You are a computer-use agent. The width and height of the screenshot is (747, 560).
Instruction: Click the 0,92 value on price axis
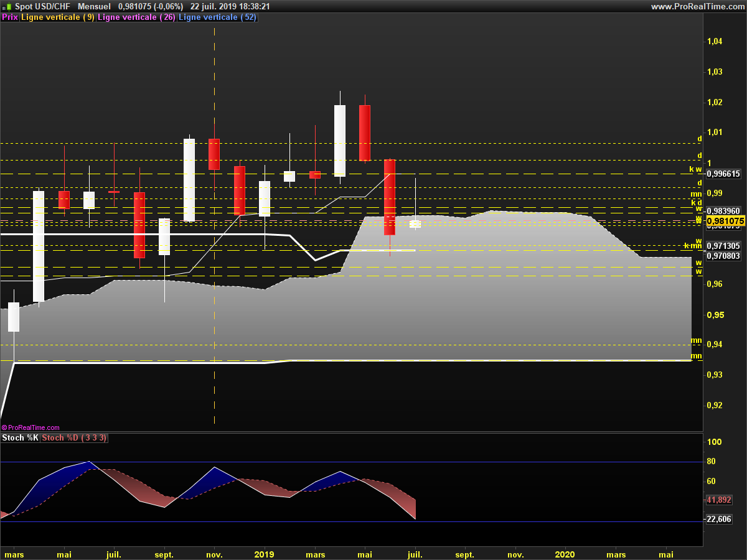[715, 405]
